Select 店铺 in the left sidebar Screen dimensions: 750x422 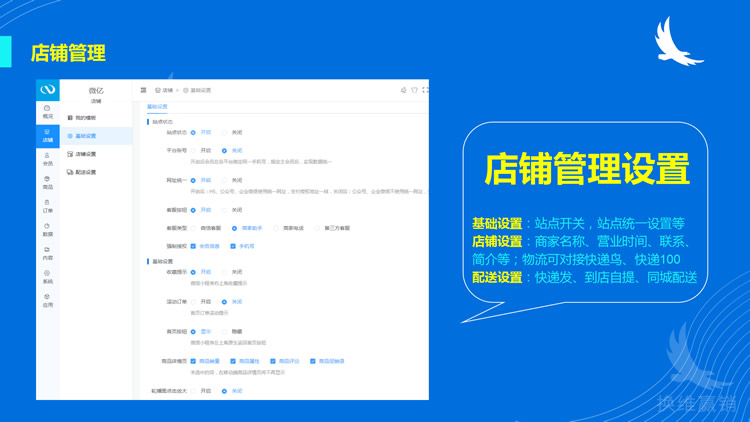[48, 136]
